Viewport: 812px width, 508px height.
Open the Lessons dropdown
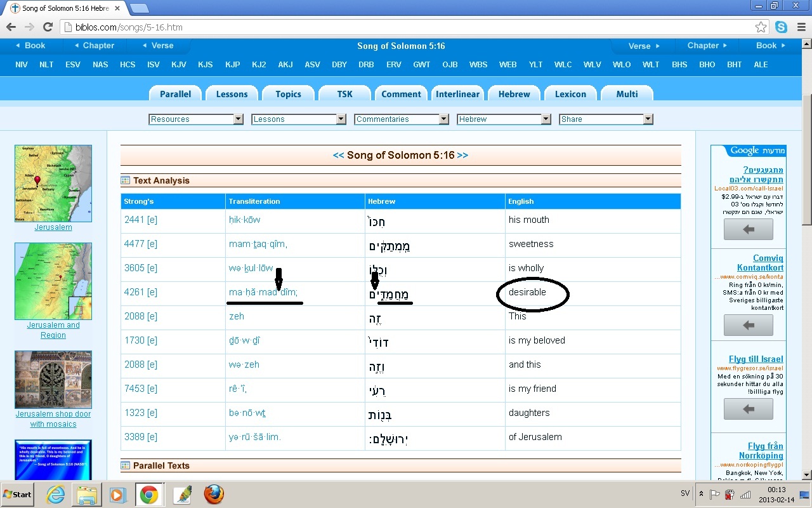tap(299, 119)
